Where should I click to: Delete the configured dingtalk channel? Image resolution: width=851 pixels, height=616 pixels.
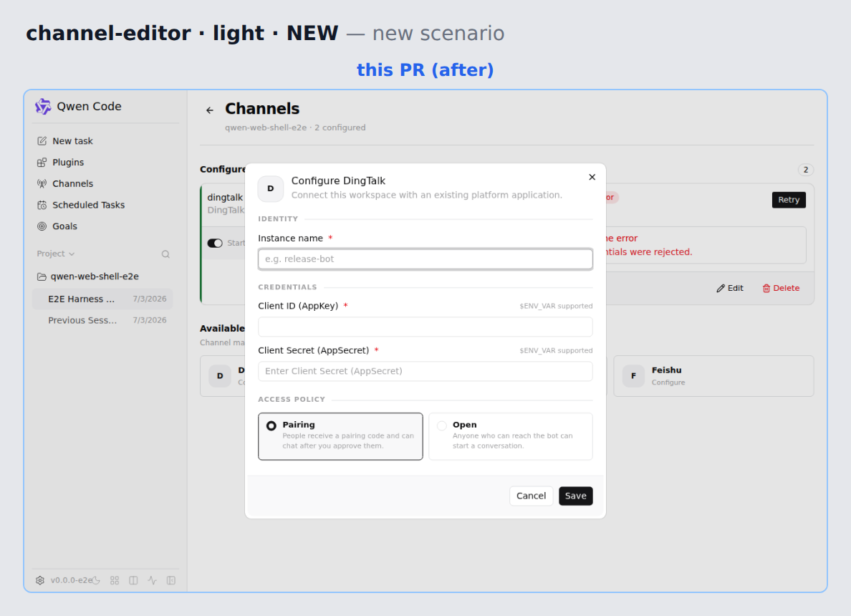[x=781, y=288]
